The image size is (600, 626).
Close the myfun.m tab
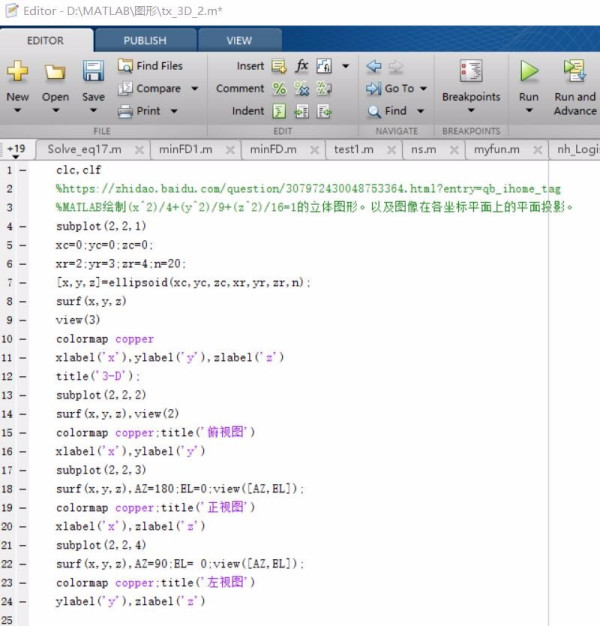[538, 150]
